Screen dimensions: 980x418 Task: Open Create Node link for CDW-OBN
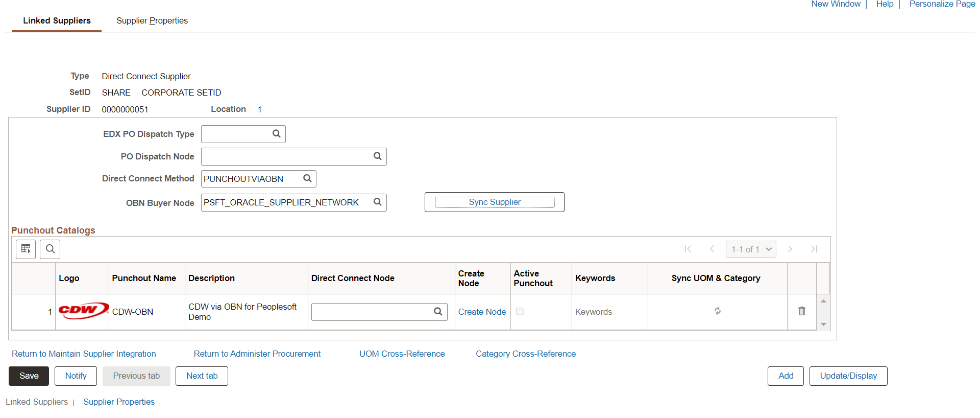[x=482, y=312]
